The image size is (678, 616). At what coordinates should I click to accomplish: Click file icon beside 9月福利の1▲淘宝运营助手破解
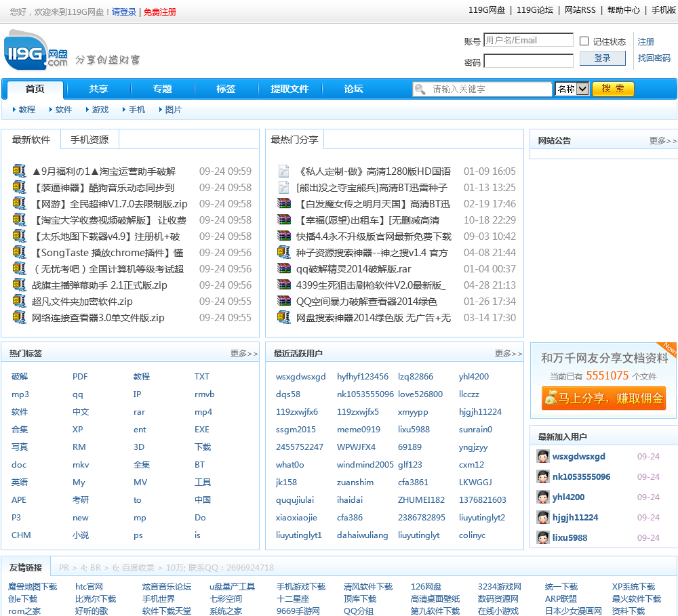[x=19, y=171]
